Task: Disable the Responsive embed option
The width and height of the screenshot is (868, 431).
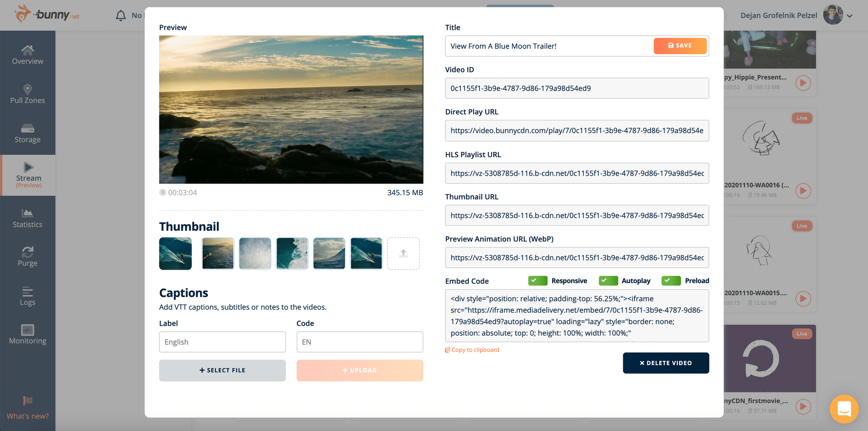Action: point(538,281)
